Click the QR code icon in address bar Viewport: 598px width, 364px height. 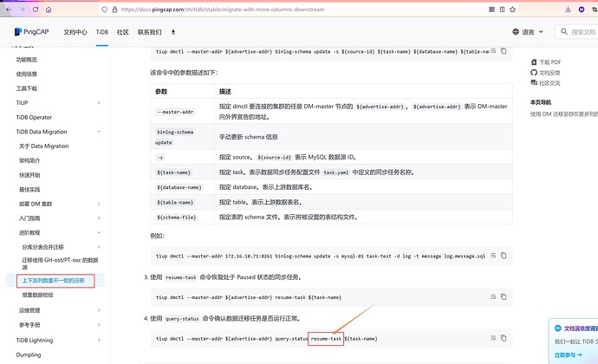tap(491, 10)
